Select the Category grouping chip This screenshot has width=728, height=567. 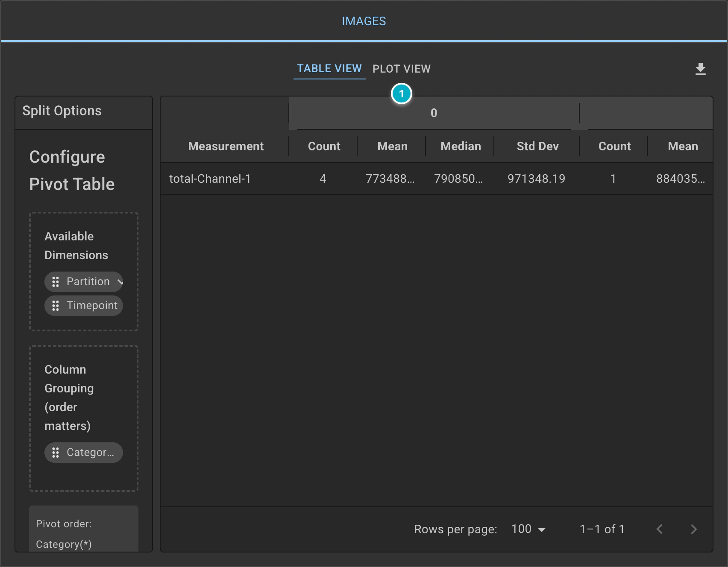84,453
